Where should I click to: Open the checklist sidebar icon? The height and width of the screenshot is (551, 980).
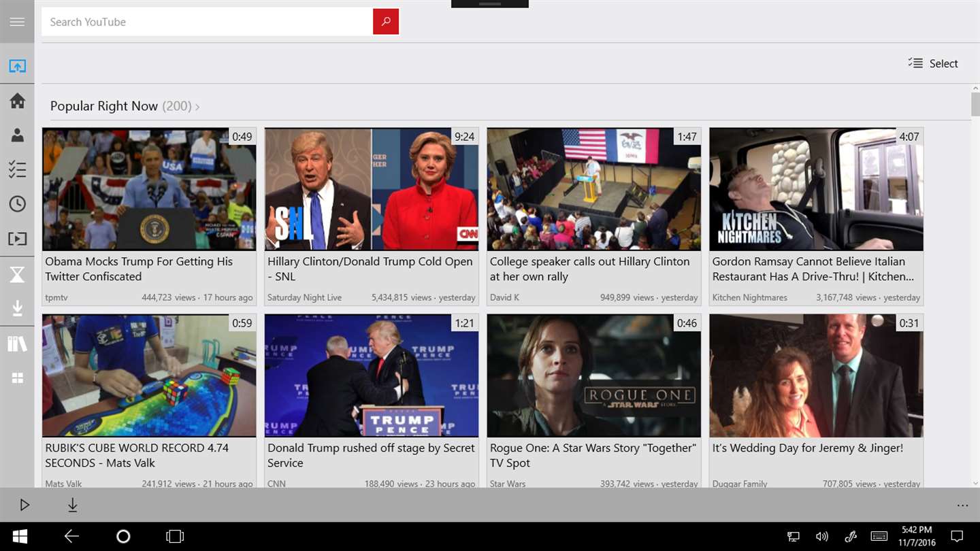[x=17, y=169]
